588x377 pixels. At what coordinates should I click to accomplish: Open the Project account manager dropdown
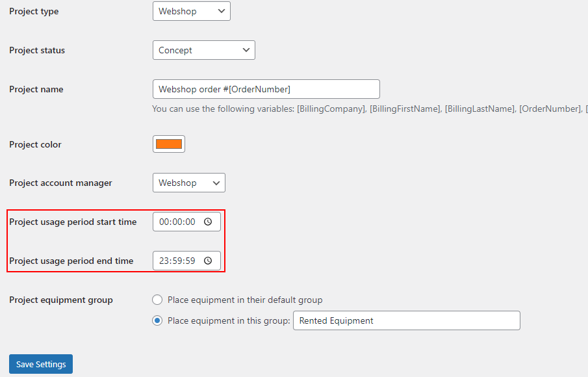point(188,183)
